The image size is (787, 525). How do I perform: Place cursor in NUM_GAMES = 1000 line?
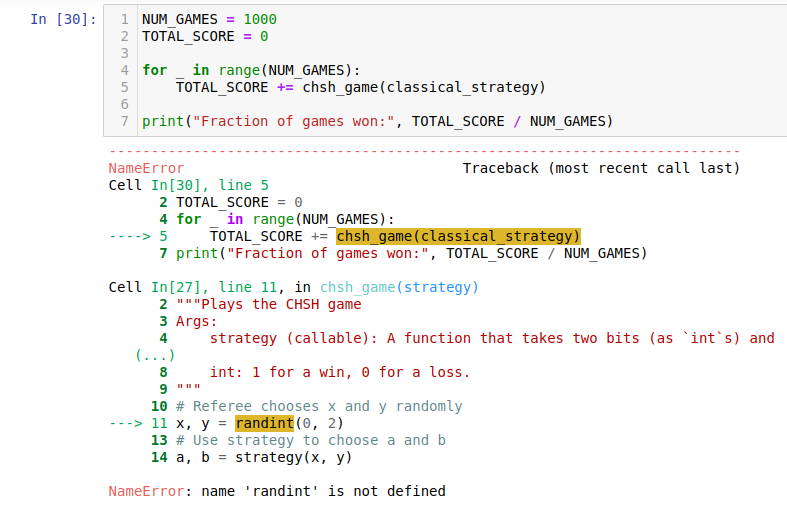[209, 19]
